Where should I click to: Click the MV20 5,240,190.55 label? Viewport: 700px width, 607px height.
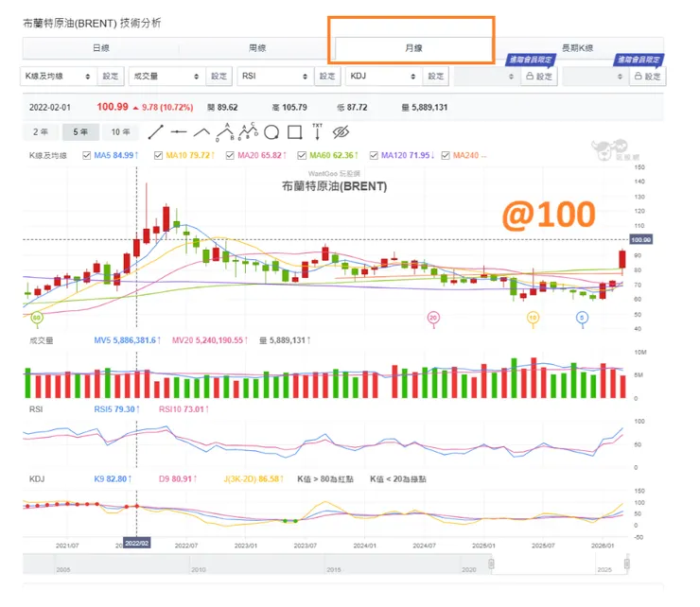point(210,340)
